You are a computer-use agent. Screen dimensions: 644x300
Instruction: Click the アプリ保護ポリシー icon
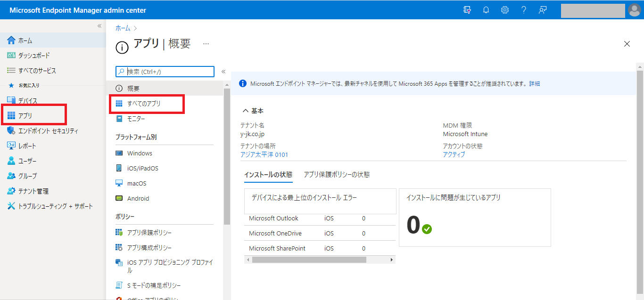119,233
